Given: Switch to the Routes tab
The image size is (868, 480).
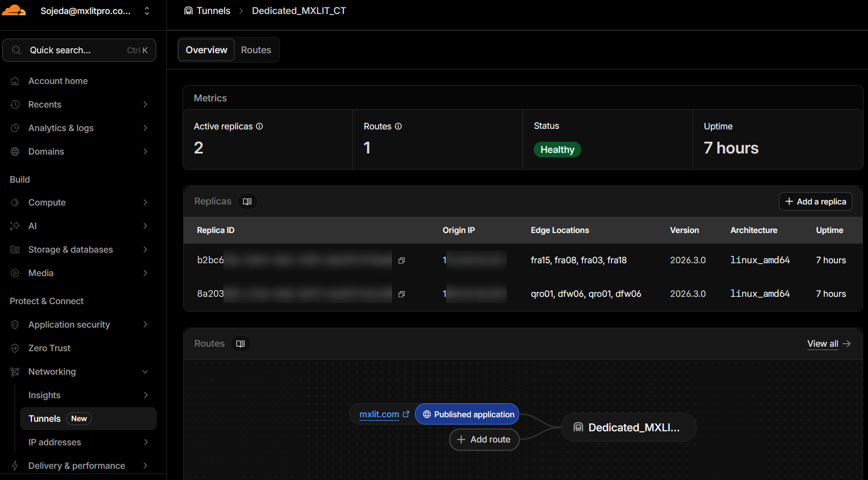Looking at the screenshot, I should [256, 50].
